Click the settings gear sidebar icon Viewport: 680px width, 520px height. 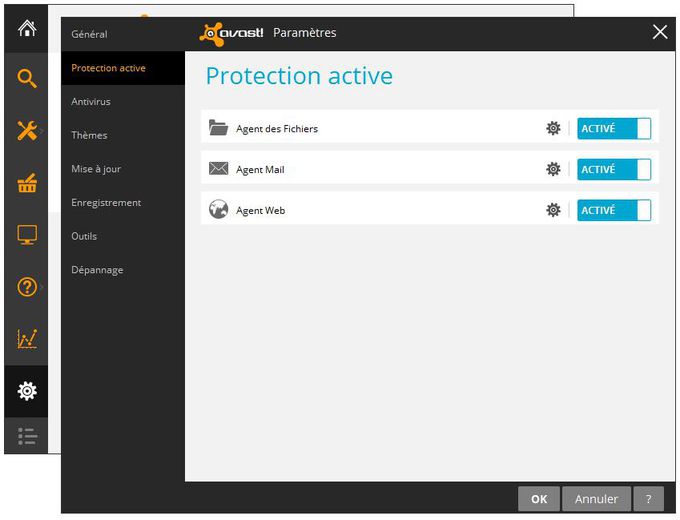(27, 391)
